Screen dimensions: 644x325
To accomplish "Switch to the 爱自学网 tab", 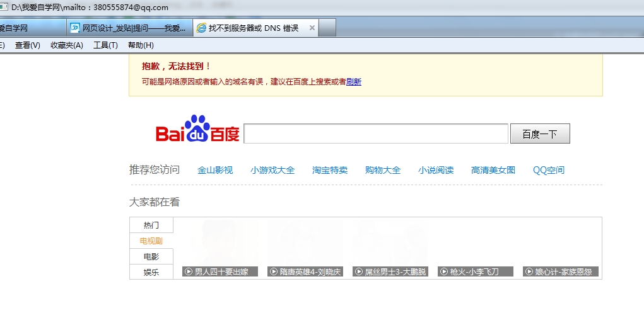I will point(33,28).
